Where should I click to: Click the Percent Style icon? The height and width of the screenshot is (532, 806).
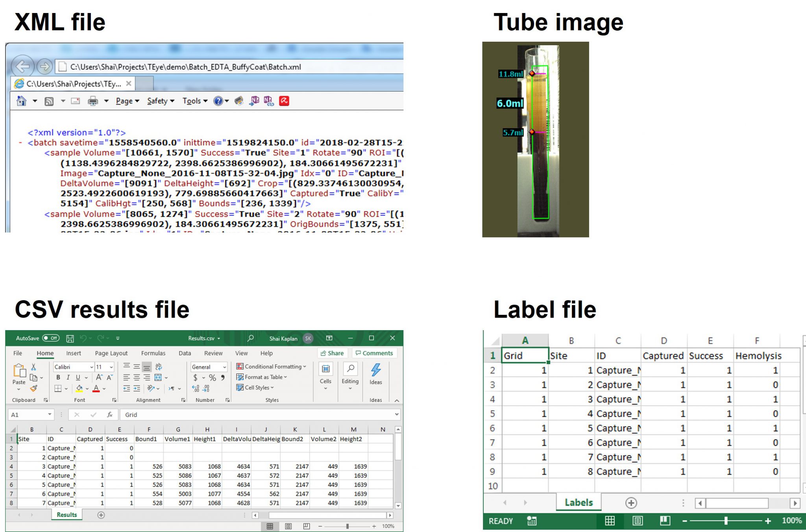click(x=213, y=378)
